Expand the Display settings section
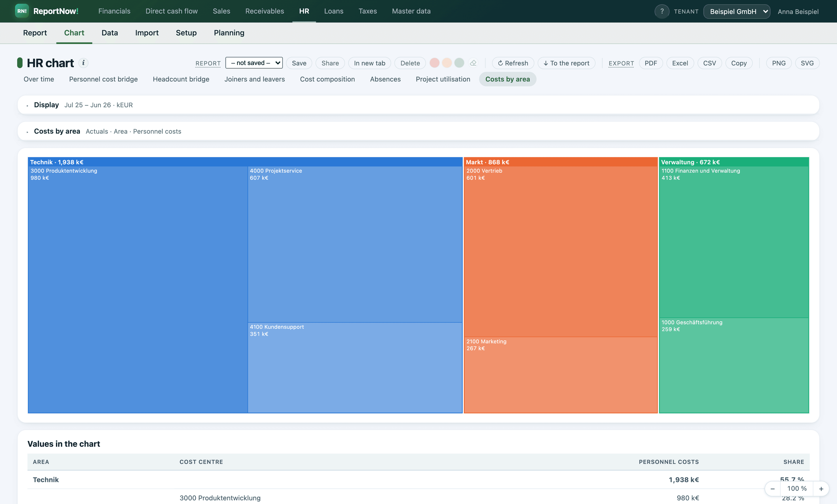This screenshot has height=504, width=837. [418, 105]
